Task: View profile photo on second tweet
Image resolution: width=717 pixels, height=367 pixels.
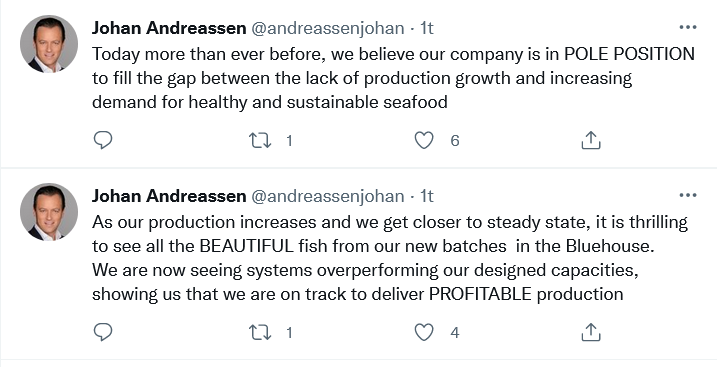Action: click(48, 212)
